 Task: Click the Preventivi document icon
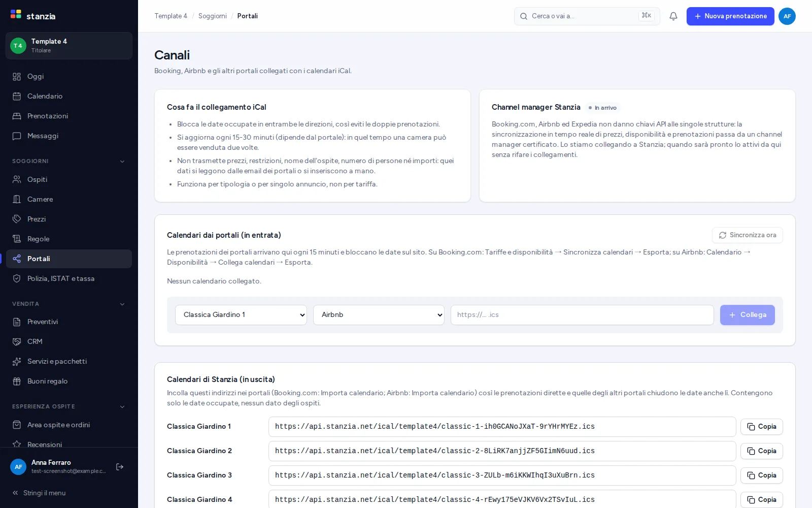pos(17,322)
